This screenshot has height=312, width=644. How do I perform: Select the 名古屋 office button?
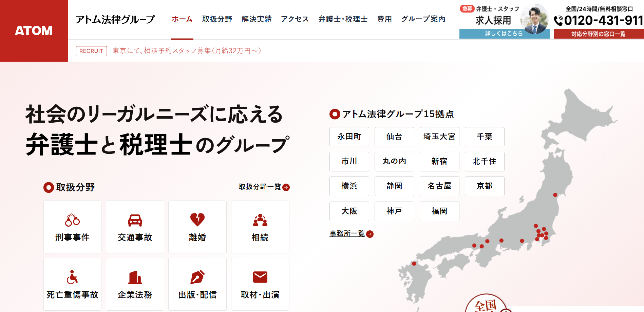coord(439,186)
